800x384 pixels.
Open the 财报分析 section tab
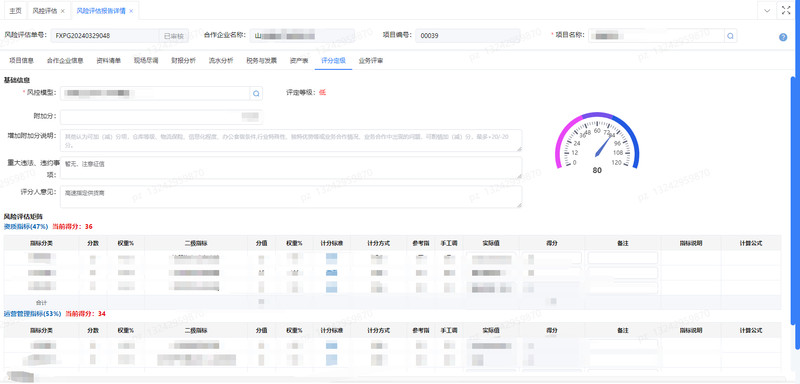tap(184, 60)
